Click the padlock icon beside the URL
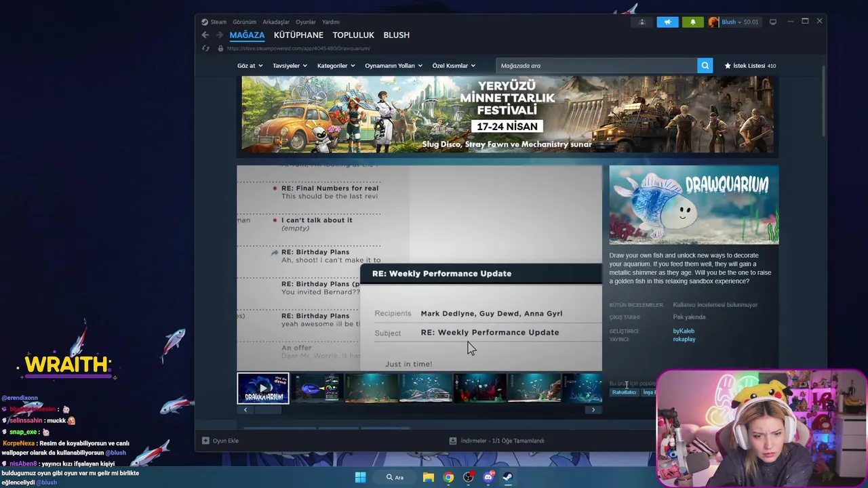This screenshot has height=488, width=868. point(220,48)
